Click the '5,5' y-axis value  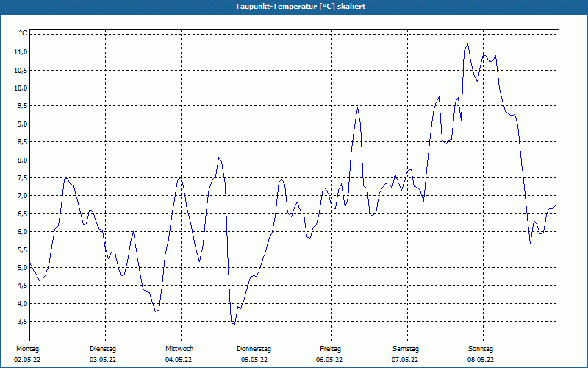click(23, 250)
